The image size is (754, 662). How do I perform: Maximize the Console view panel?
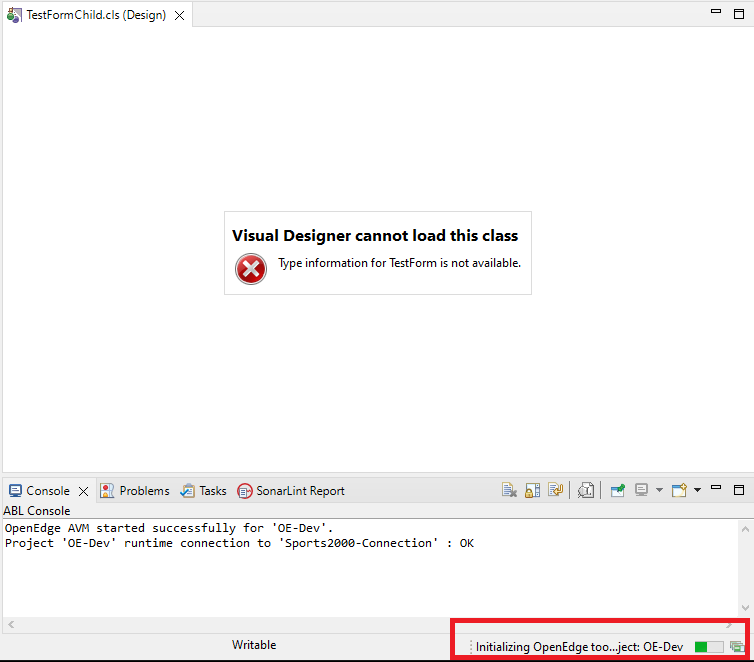[x=739, y=490]
